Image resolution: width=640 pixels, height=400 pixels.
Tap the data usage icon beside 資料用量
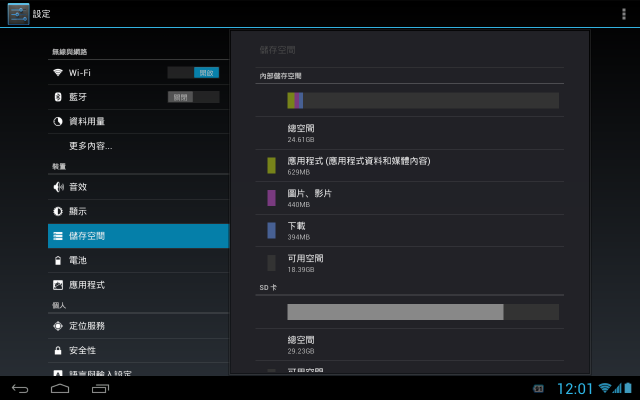pos(58,122)
